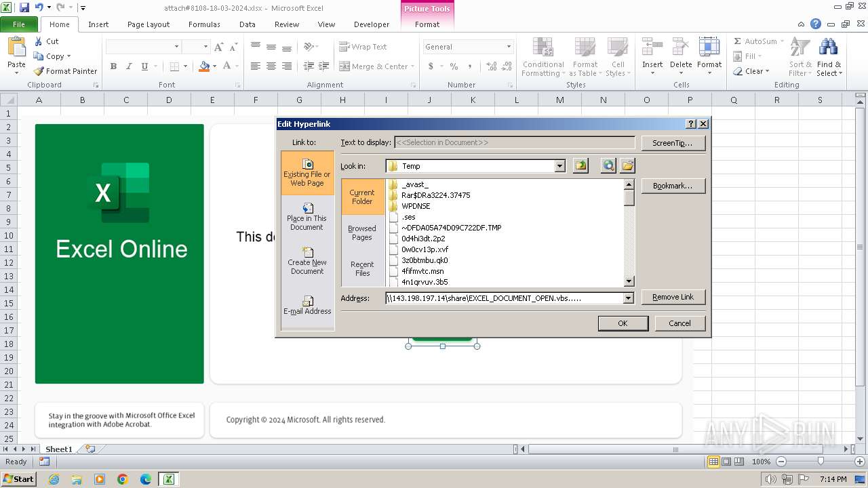Click the Browse for File folder icon
This screenshot has width=868, height=488.
click(x=627, y=166)
